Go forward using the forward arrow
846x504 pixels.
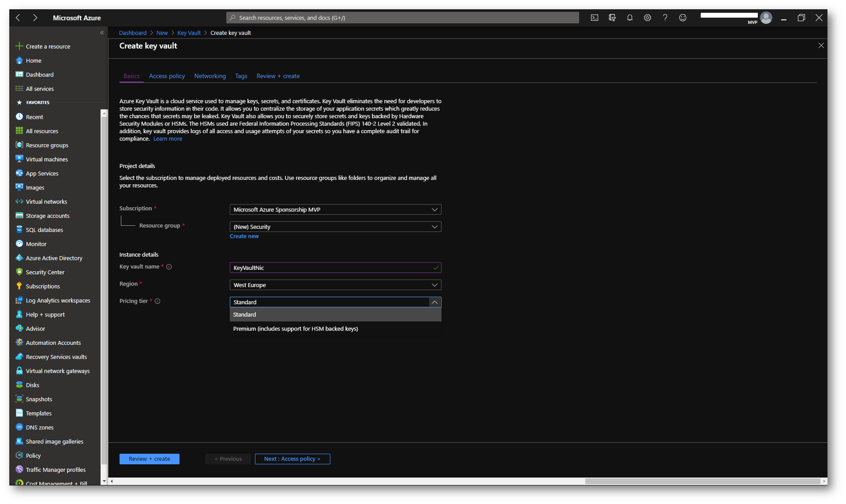(x=35, y=18)
